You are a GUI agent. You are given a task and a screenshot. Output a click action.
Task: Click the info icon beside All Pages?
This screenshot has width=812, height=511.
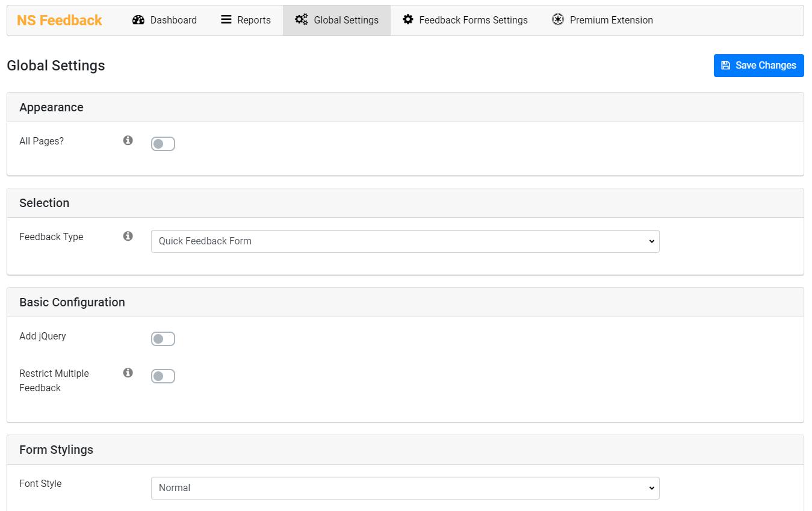128,140
